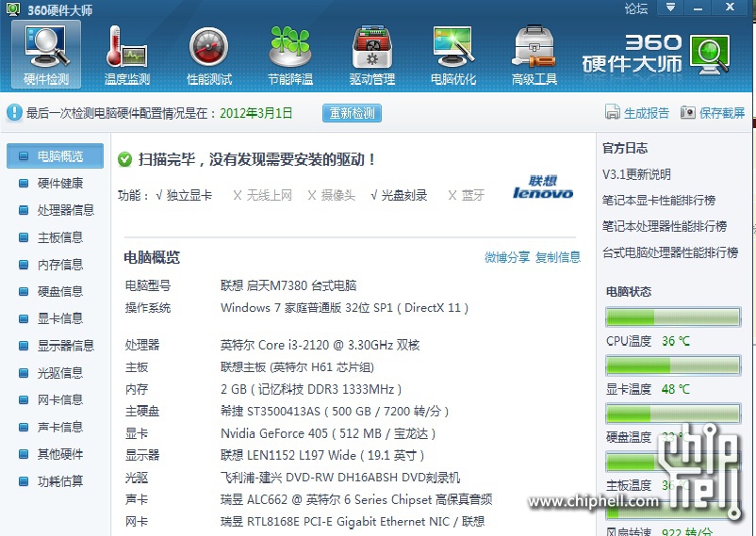Click the 48 ℃ GPU temperature value

pos(676,389)
